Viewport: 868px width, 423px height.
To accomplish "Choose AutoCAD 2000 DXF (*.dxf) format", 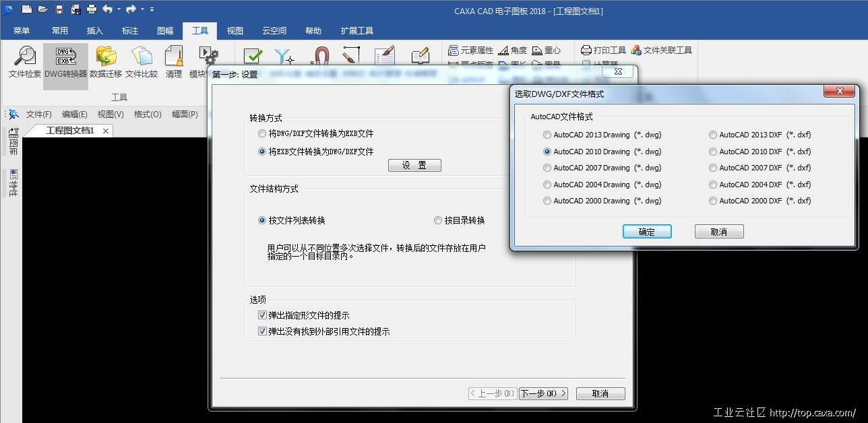I will click(760, 201).
